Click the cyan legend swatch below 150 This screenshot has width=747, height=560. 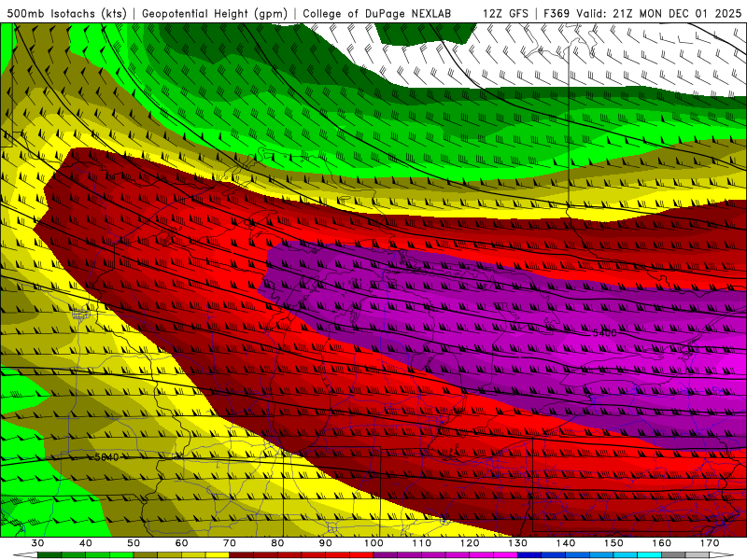626,555
